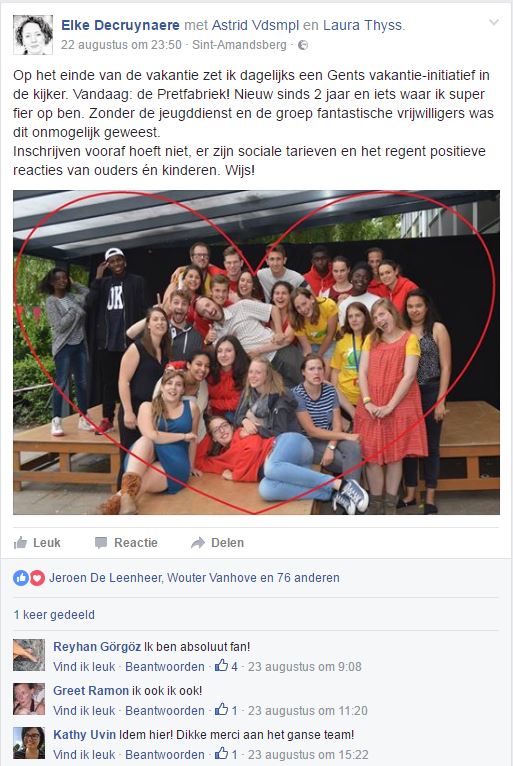Screen dimensions: 513x766
Task: Click the Delen share arrow icon
Action: (x=198, y=543)
